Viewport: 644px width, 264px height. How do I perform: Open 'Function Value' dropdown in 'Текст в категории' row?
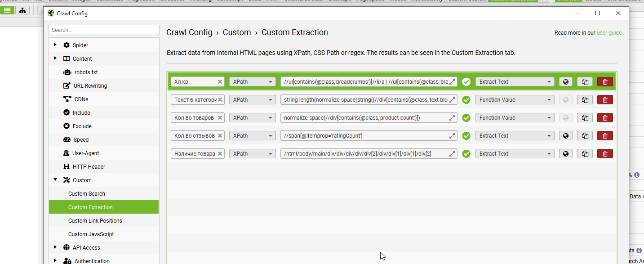coord(515,100)
